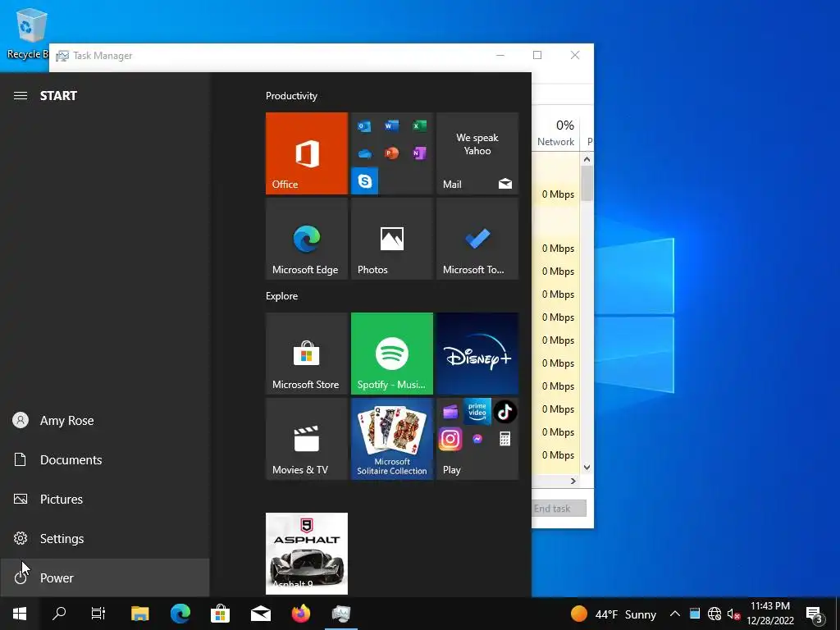Open the network globe tray icon
The image size is (840, 630).
pyautogui.click(x=714, y=614)
